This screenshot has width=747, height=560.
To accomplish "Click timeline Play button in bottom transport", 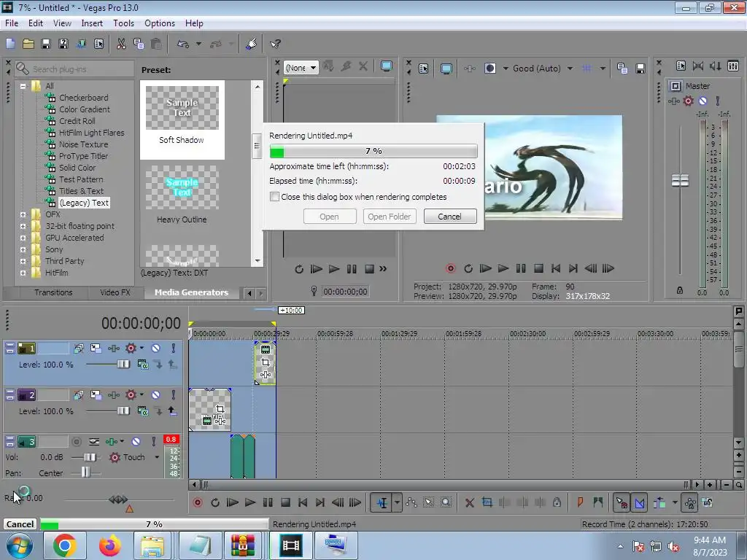I will (x=249, y=502).
